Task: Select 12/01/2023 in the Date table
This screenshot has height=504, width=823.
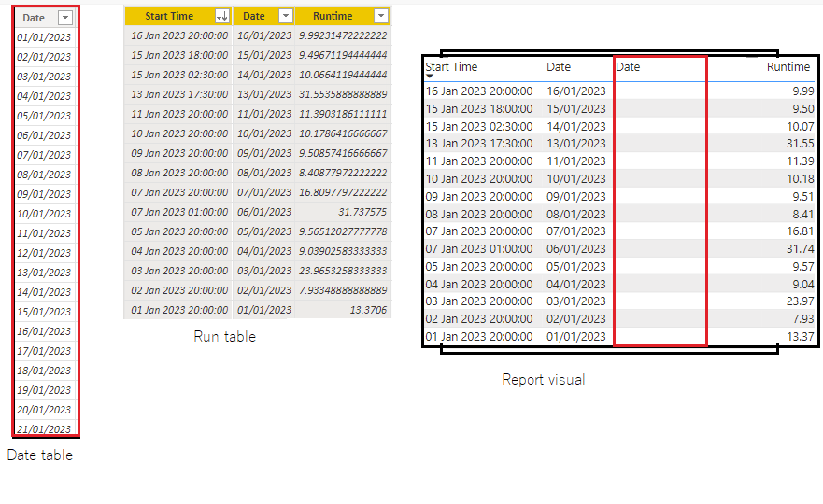Action: pos(44,253)
